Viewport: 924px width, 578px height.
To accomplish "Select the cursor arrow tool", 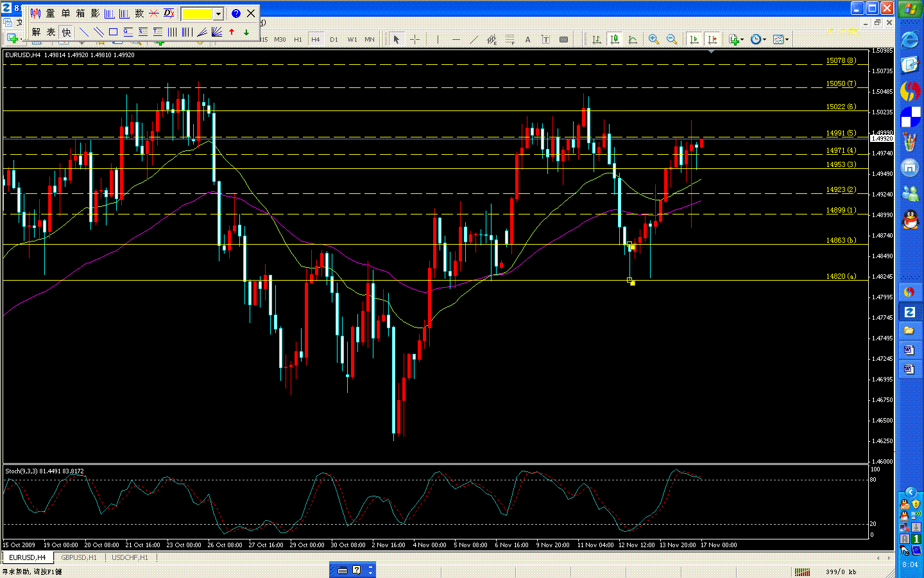I will coord(397,40).
